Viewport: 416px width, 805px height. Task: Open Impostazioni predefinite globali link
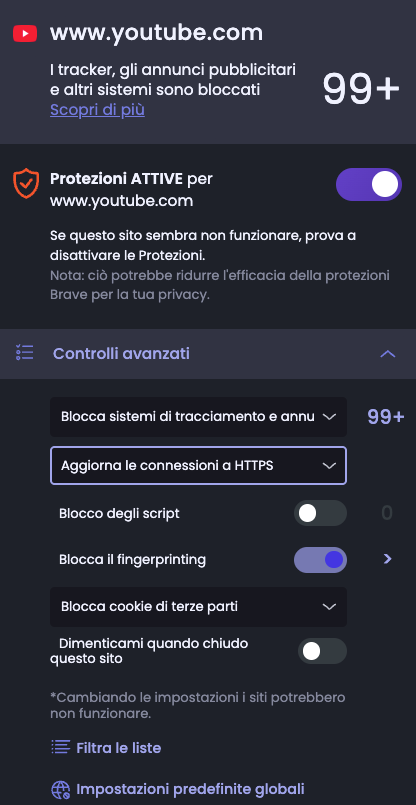(x=191, y=789)
